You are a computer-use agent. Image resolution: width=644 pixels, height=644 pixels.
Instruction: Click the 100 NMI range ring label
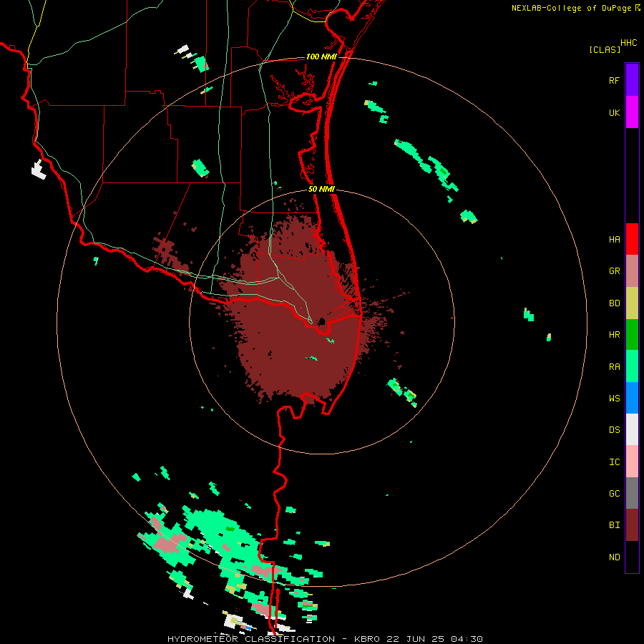321,57
